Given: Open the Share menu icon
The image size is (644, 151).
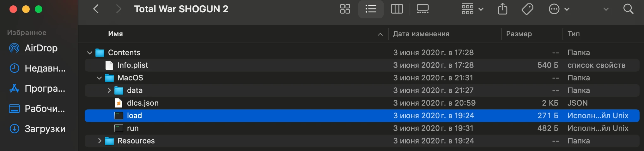Looking at the screenshot, I should coord(502,9).
